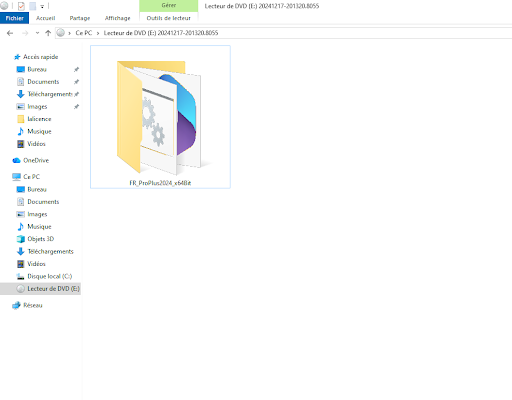This screenshot has width=512, height=400.
Task: Switch to the Accueil ribbon tab
Action: (x=46, y=18)
